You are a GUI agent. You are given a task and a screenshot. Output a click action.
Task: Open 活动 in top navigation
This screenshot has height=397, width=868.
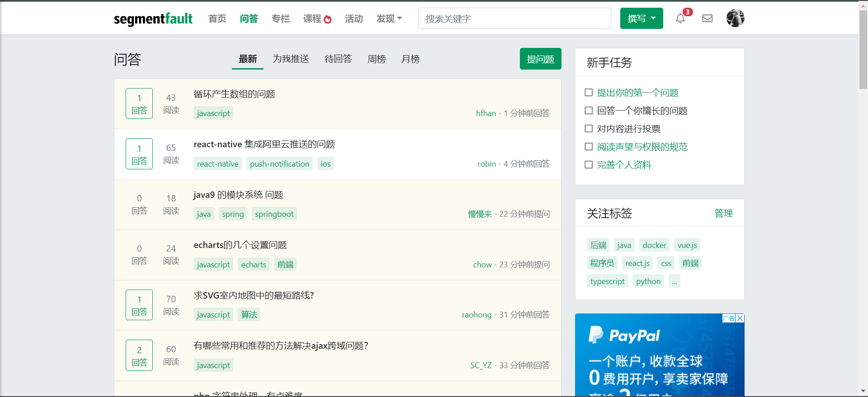tap(354, 19)
